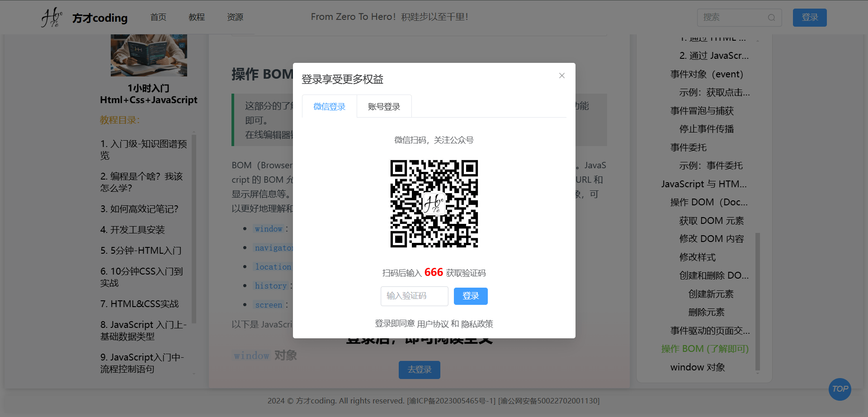Focus the 输入验证码 input field
868x417 pixels.
(x=415, y=296)
